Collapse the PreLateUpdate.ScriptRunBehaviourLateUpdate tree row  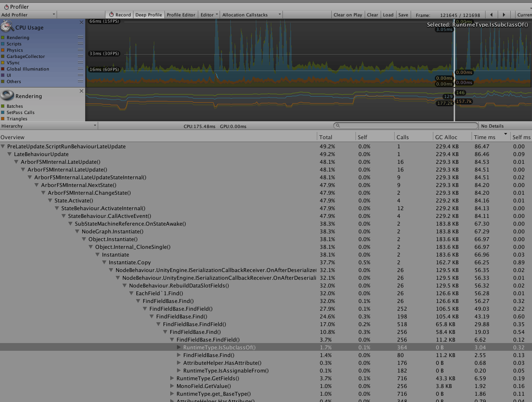(4, 146)
